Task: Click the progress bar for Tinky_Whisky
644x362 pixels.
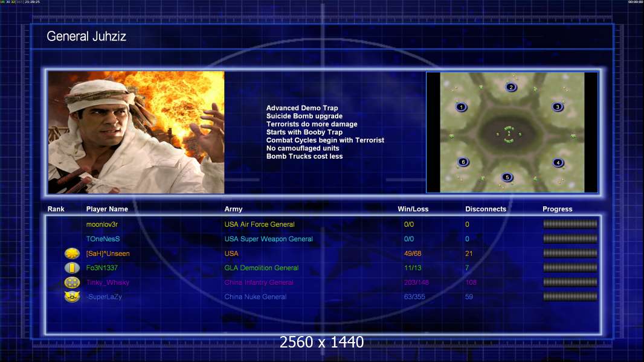Action: (570, 282)
